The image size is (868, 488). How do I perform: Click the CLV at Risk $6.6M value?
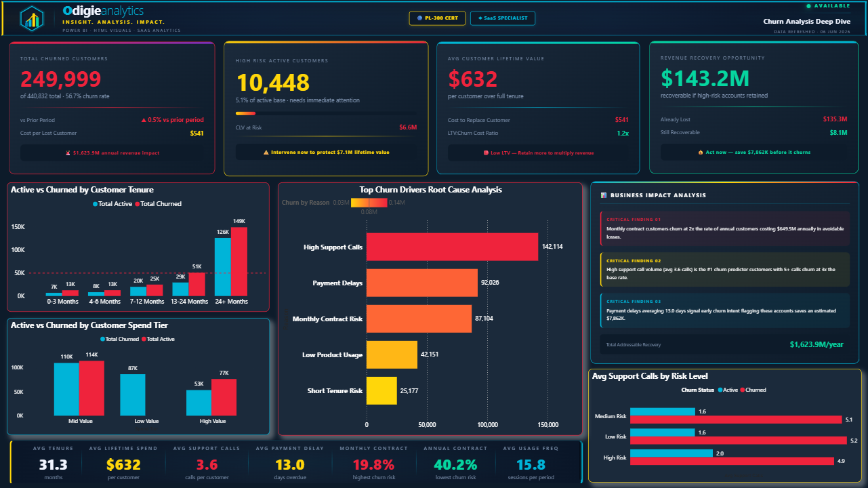pyautogui.click(x=408, y=127)
